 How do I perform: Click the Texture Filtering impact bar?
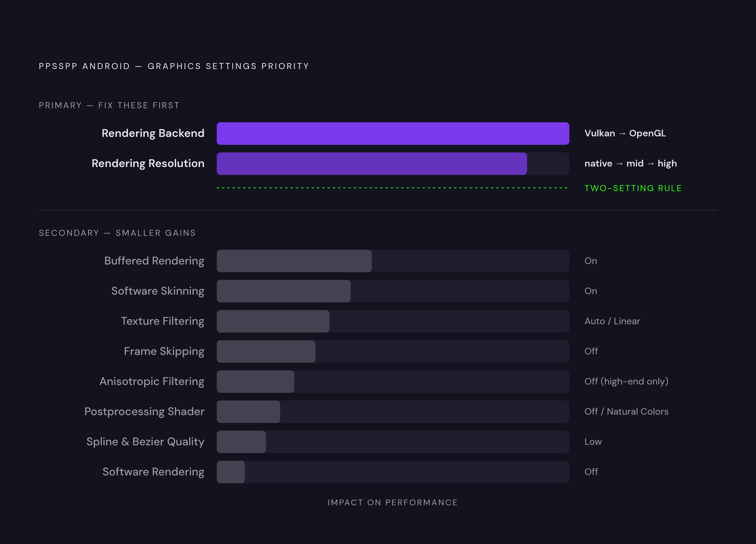[273, 321]
